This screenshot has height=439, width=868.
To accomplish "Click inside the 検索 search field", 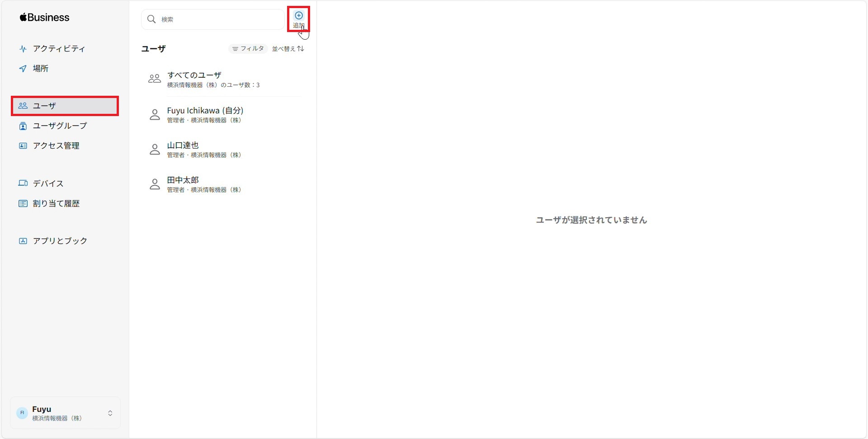I will pos(212,19).
